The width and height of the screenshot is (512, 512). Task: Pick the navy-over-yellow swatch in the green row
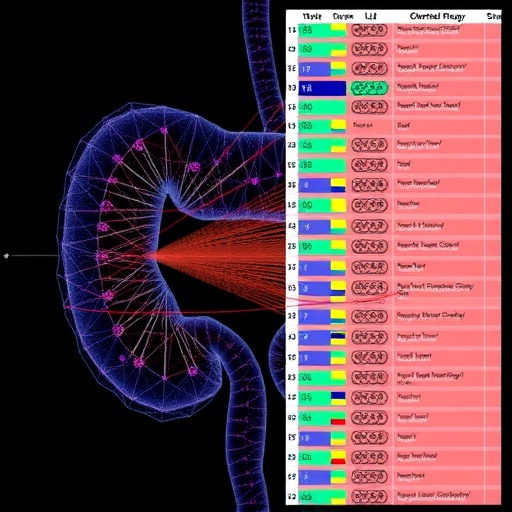(x=338, y=398)
